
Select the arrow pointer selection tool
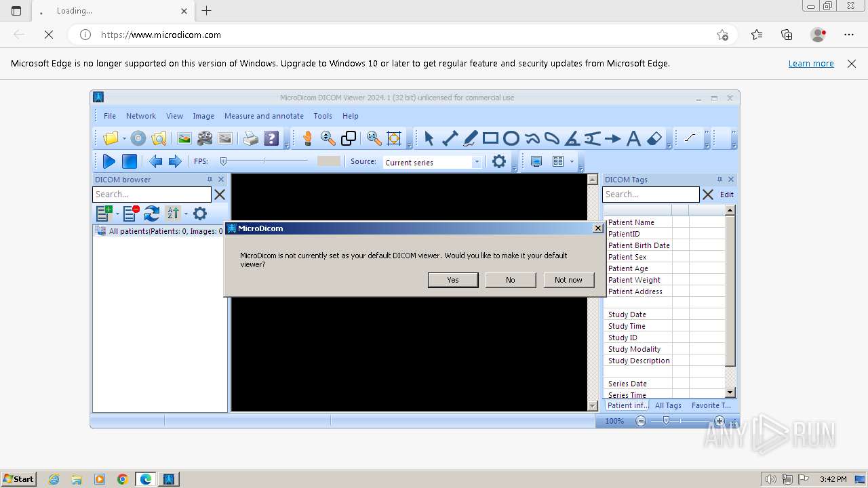tap(429, 138)
